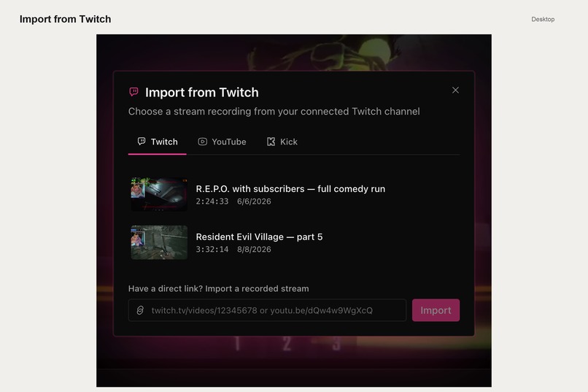The image size is (588, 392).
Task: Click the Twitch logo icon beside dialog title
Action: 134,92
